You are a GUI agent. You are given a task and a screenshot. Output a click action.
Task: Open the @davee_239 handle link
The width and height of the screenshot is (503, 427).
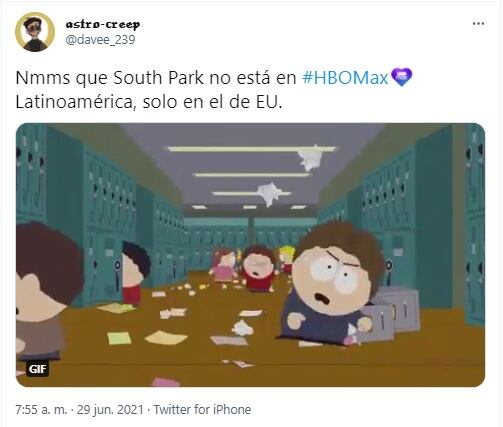click(x=100, y=40)
